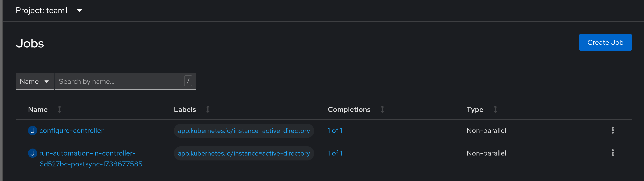Expand the Project: team1 dropdown
The height and width of the screenshot is (181, 644).
(x=49, y=10)
